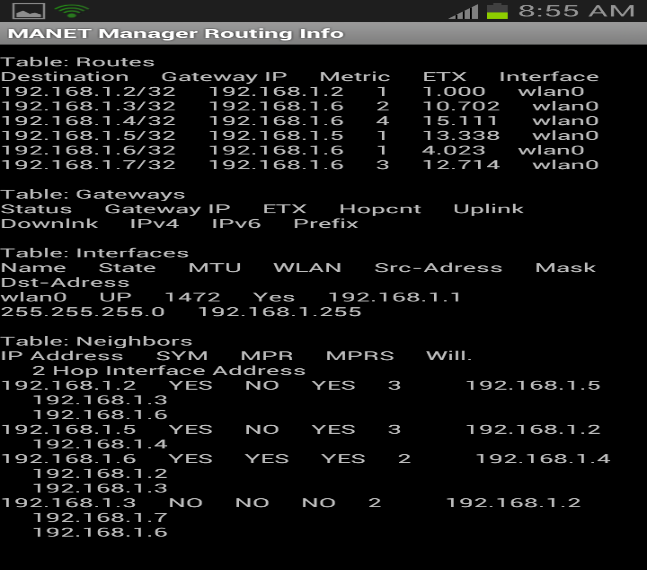Click the Metric column header
The height and width of the screenshot is (570, 647).
click(x=355, y=77)
